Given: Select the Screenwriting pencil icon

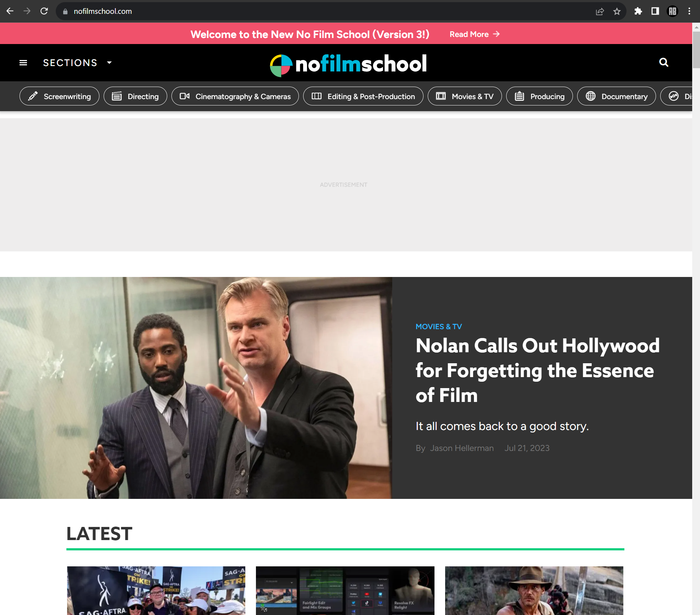Looking at the screenshot, I should [33, 96].
